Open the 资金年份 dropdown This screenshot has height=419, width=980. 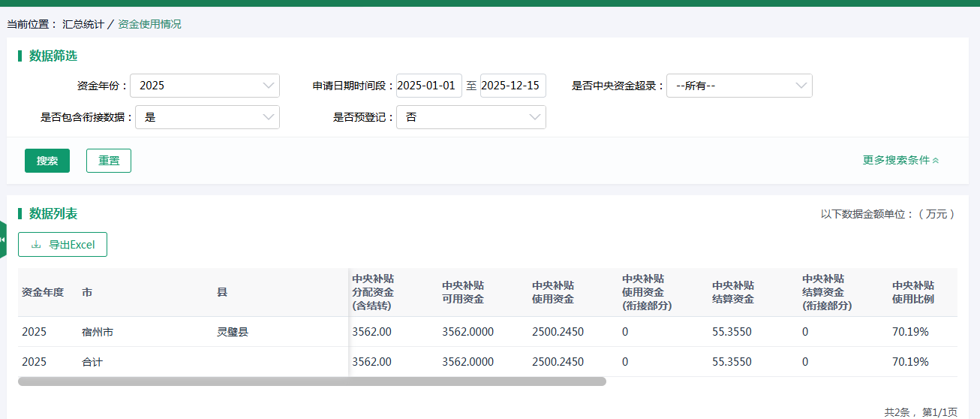204,86
